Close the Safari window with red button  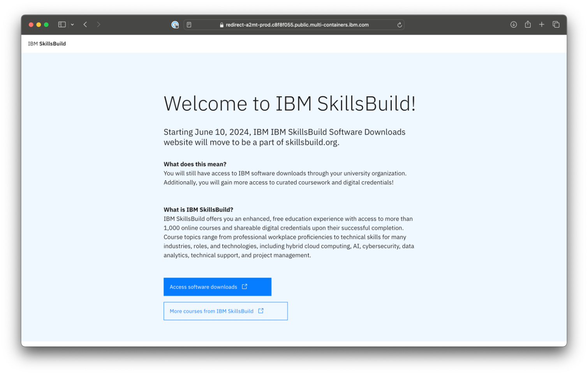[x=31, y=25]
